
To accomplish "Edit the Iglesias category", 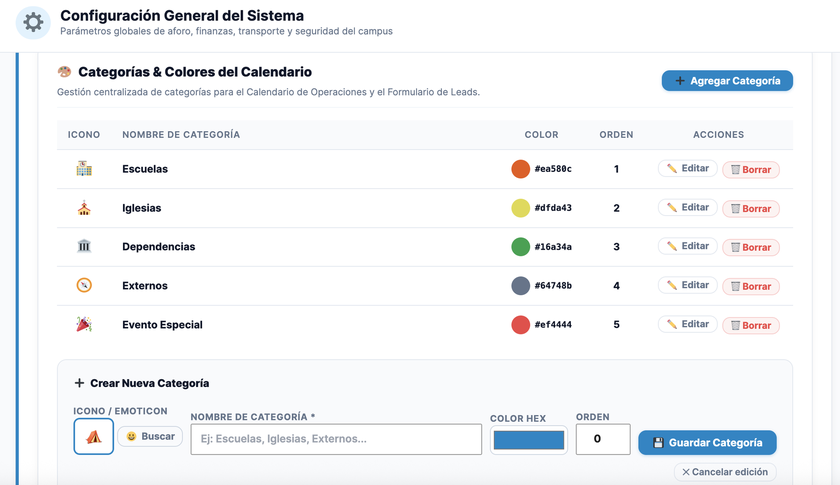I will [x=687, y=207].
